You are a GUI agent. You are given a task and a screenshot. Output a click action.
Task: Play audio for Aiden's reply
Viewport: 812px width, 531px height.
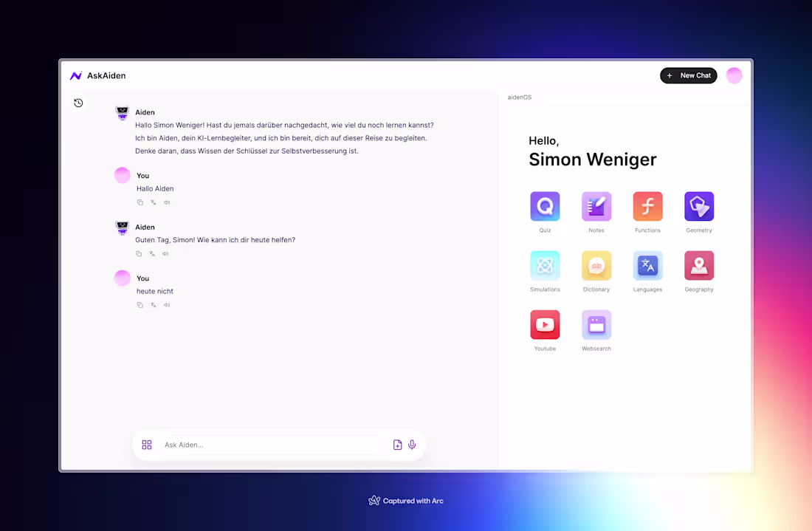[165, 253]
